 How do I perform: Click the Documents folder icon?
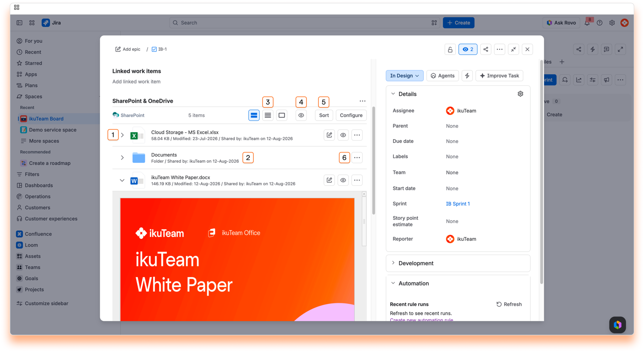coord(139,158)
